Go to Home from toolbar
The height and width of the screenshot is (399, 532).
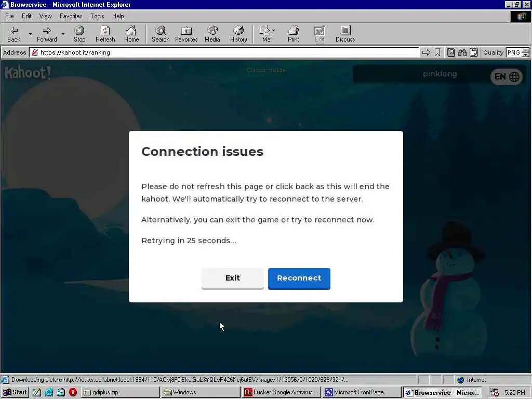coord(131,34)
